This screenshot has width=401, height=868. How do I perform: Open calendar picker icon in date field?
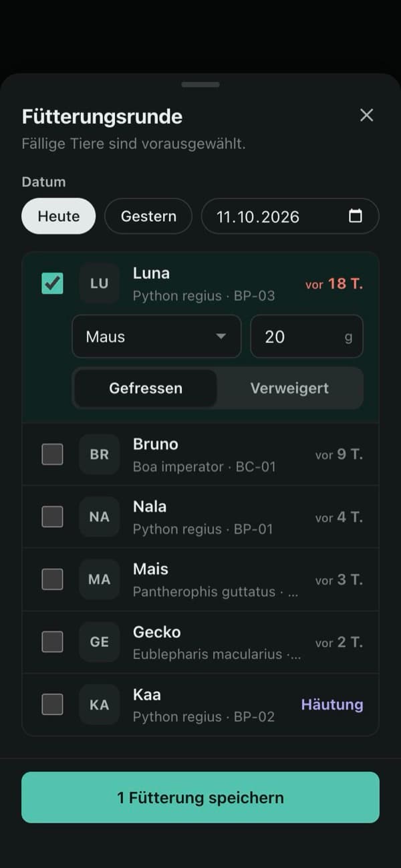click(x=356, y=216)
